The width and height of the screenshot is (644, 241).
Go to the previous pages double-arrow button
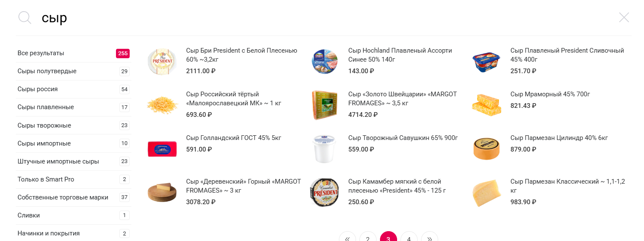(x=347, y=239)
